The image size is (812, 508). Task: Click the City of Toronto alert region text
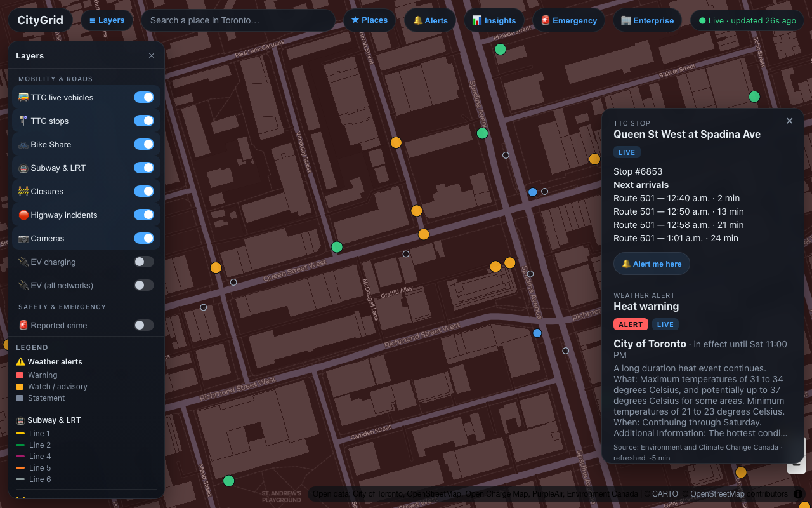coord(650,344)
